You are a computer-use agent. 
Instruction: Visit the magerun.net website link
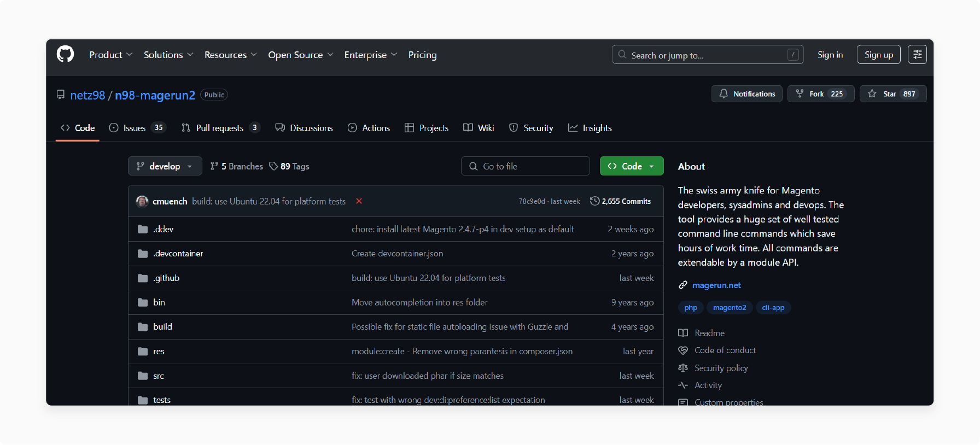click(716, 285)
